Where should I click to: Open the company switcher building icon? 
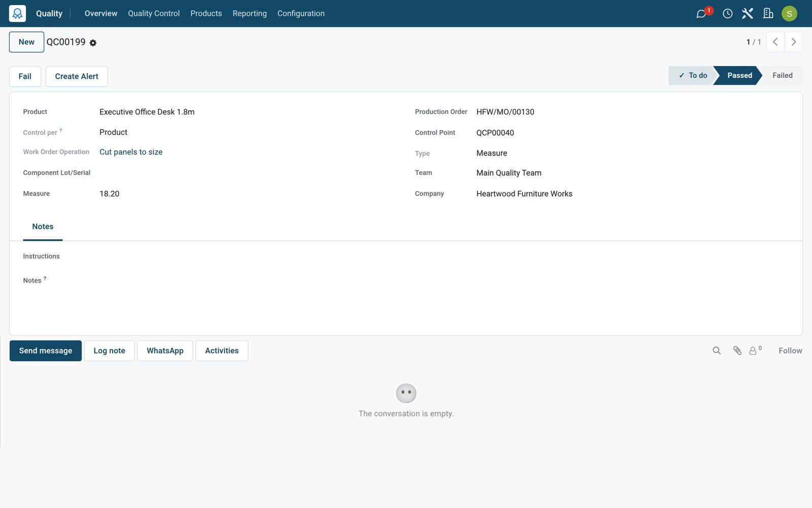[768, 13]
